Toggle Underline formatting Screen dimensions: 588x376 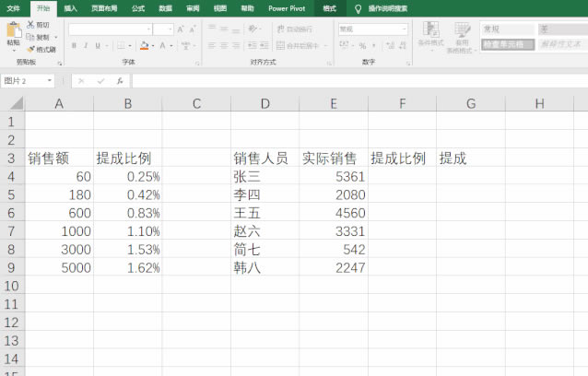98,45
